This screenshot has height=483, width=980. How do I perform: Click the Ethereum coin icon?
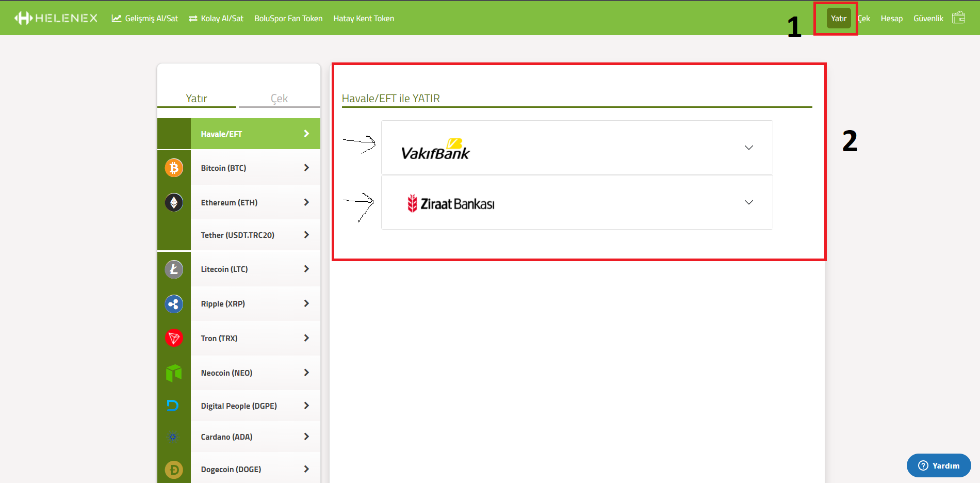click(174, 202)
